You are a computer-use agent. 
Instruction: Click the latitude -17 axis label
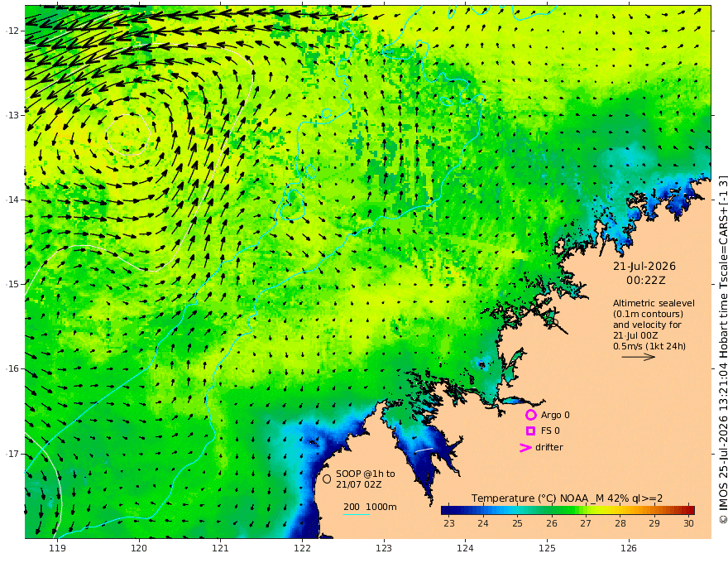click(12, 454)
